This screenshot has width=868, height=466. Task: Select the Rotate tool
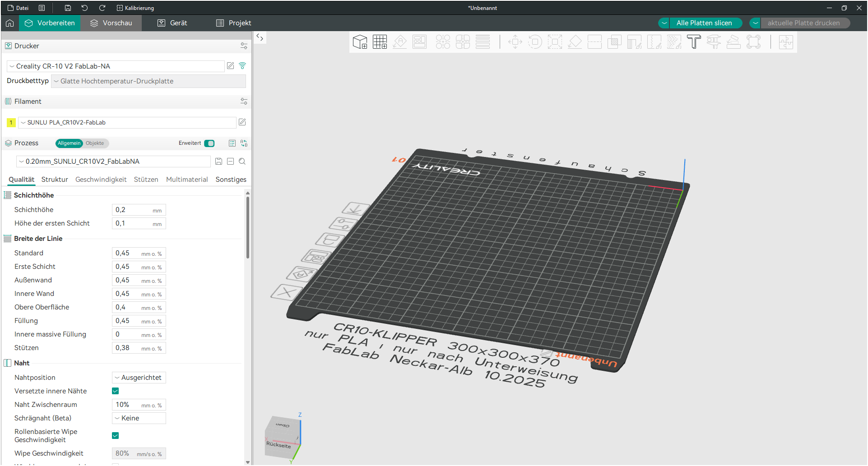pyautogui.click(x=535, y=42)
